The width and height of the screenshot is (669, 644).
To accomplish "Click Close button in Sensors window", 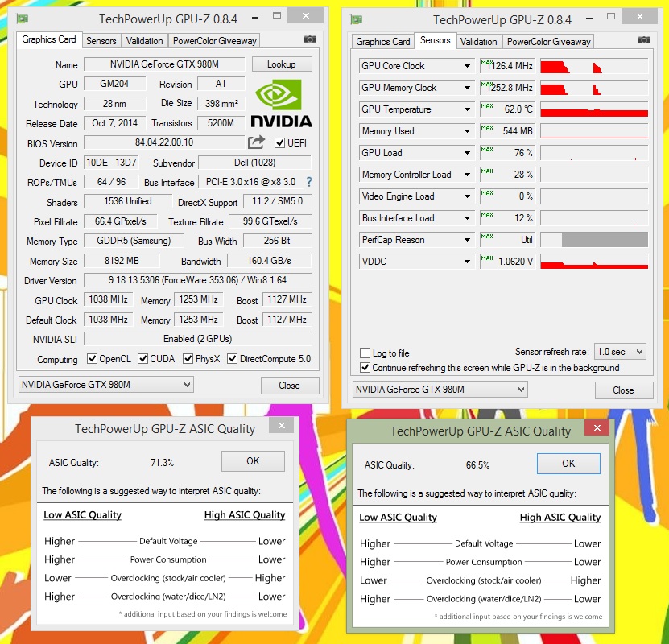I will tap(624, 390).
